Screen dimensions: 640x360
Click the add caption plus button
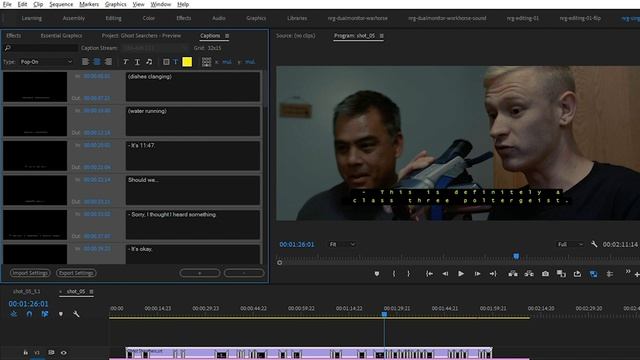(x=200, y=273)
